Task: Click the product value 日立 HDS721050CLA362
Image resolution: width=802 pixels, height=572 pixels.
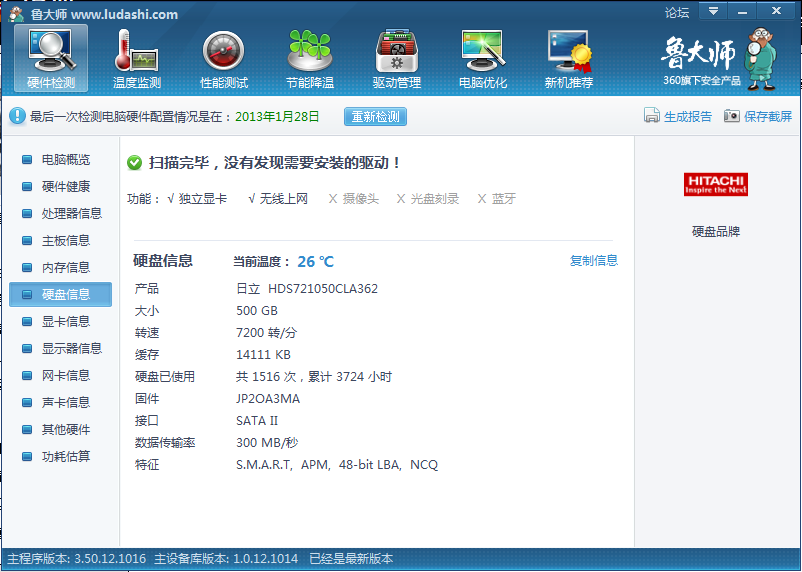Action: coord(307,289)
